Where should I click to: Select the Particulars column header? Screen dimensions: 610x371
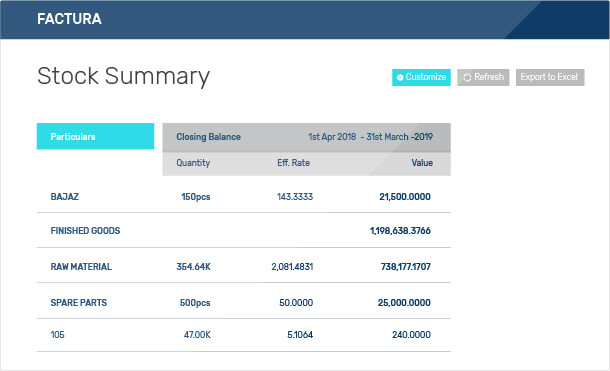click(95, 136)
